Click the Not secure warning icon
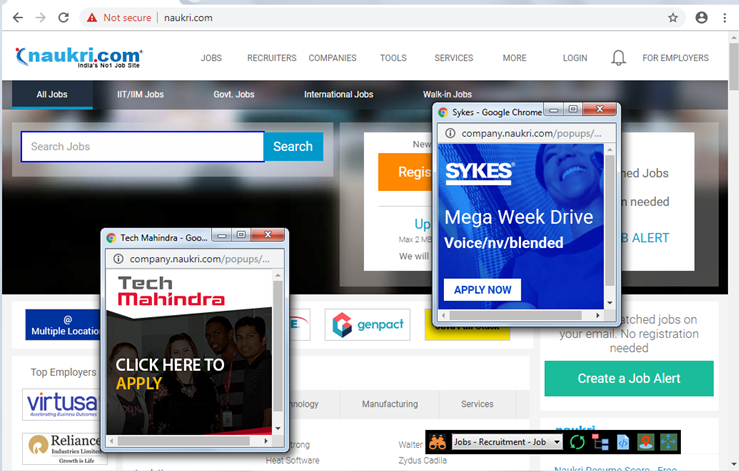739x472 pixels. pos(92,18)
